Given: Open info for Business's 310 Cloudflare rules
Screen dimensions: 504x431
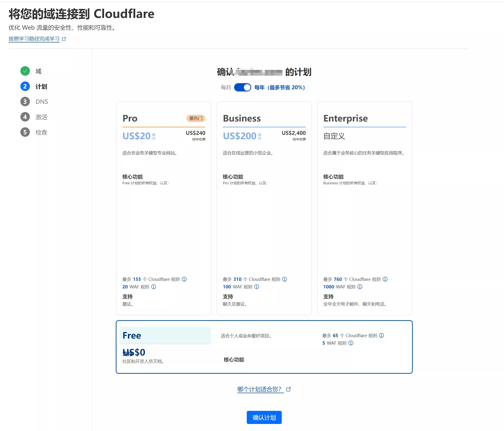Looking at the screenshot, I should click(x=285, y=279).
